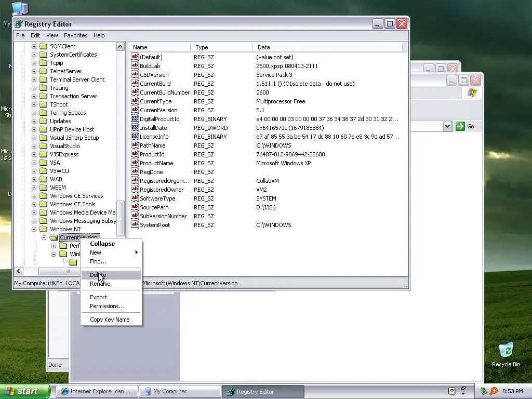Click the BuildLab string value icon
This screenshot has height=399, width=532.
click(x=135, y=66)
